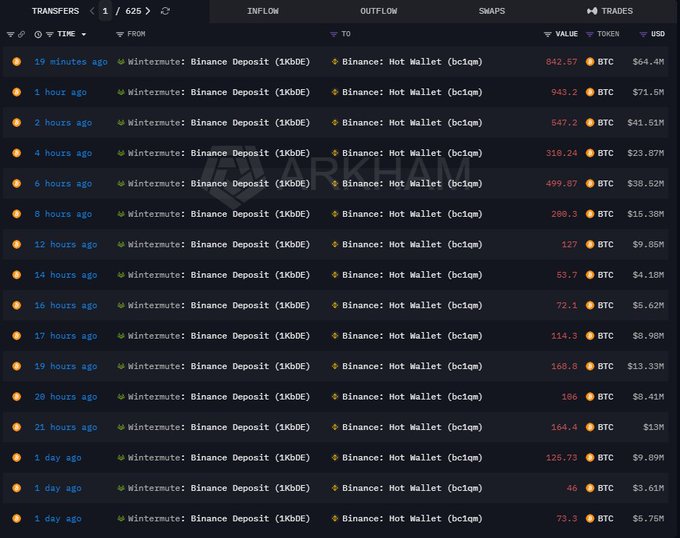Click Binance Hot Wallet in the 943.2 BTC row

[412, 92]
